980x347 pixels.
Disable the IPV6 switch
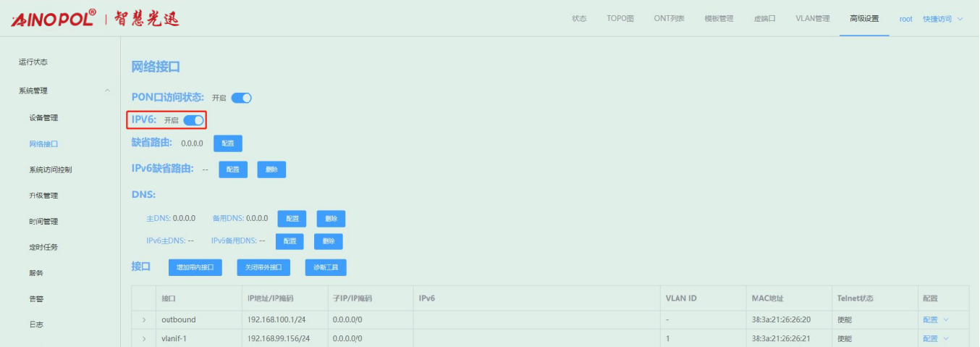tap(193, 120)
